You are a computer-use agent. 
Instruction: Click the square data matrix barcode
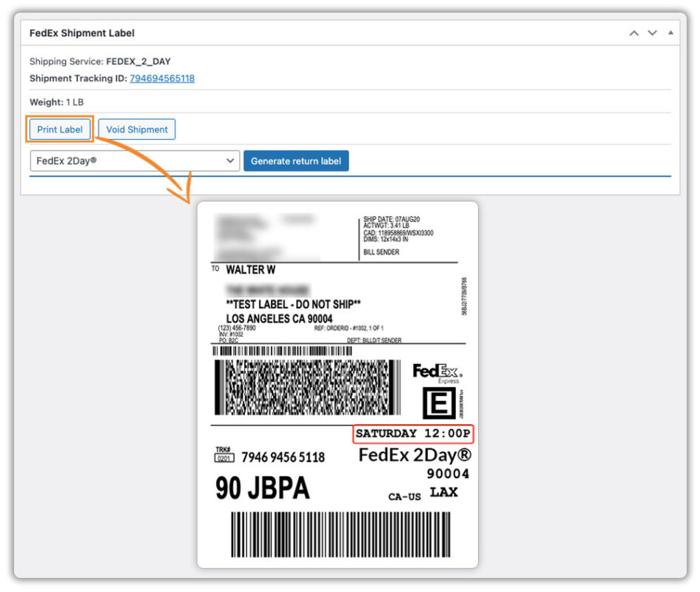click(303, 388)
